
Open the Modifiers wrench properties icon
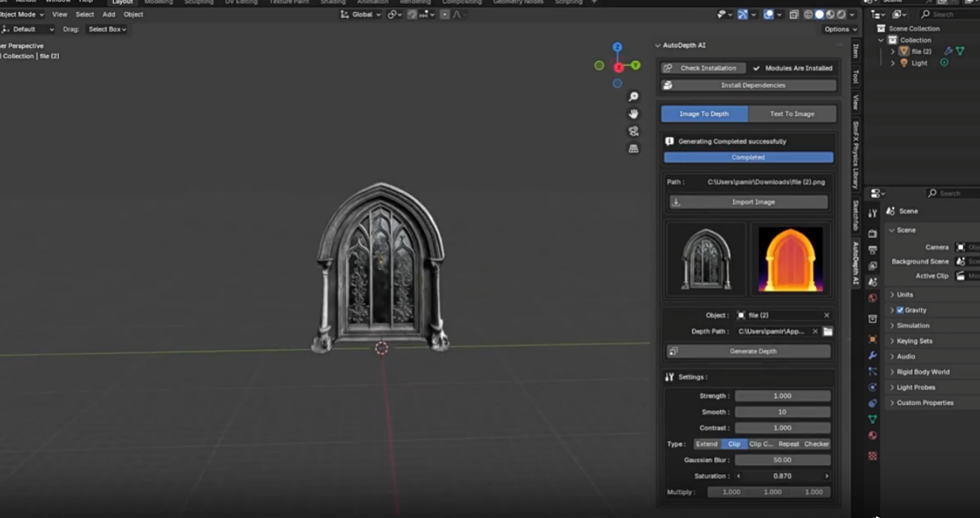coord(872,355)
